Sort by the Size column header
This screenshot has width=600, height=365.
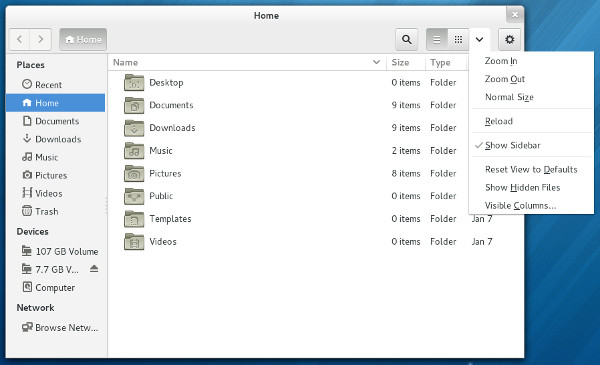pos(406,62)
